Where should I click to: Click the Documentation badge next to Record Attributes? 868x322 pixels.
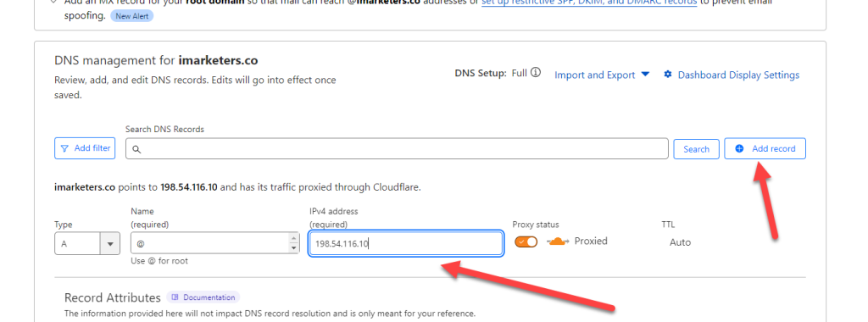(x=203, y=297)
